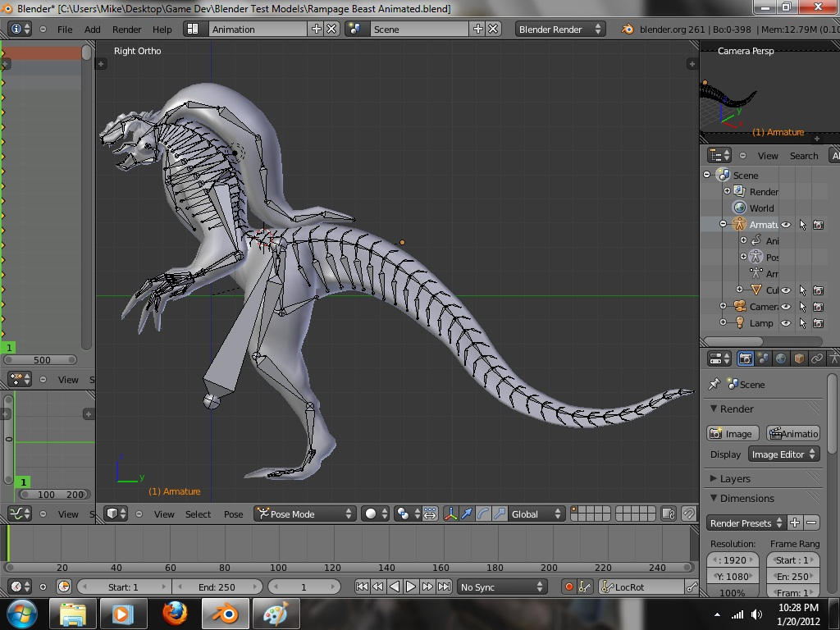Select the Render properties camera icon
The width and height of the screenshot is (840, 630).
(x=746, y=359)
